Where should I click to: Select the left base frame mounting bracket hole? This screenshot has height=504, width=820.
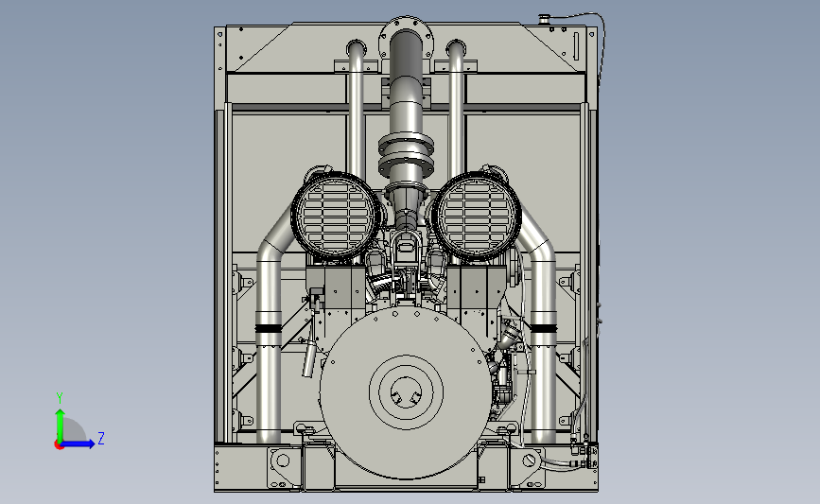283,461
